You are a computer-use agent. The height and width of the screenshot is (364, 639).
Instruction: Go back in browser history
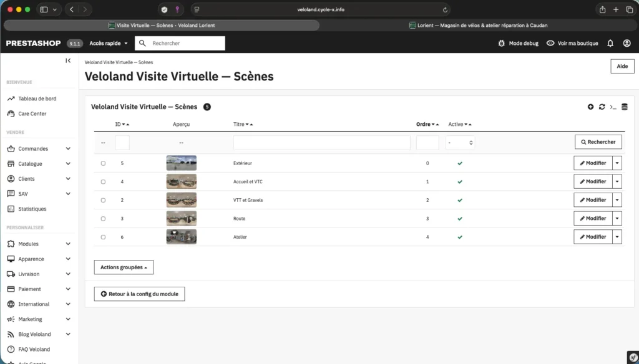72,9
